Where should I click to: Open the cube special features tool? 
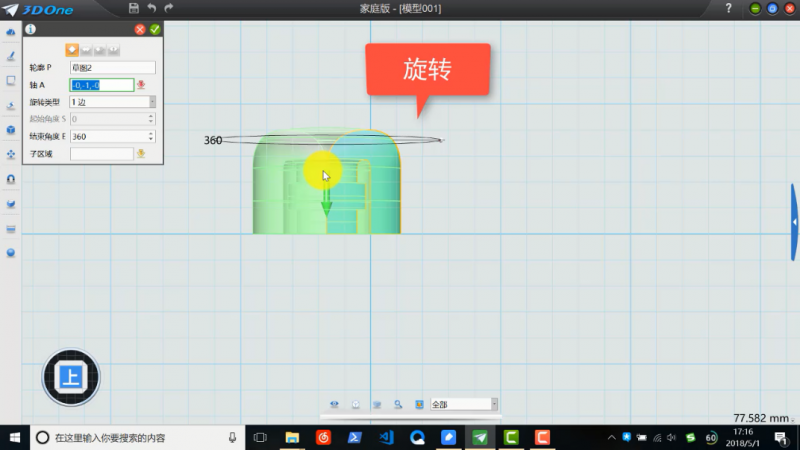(11, 130)
